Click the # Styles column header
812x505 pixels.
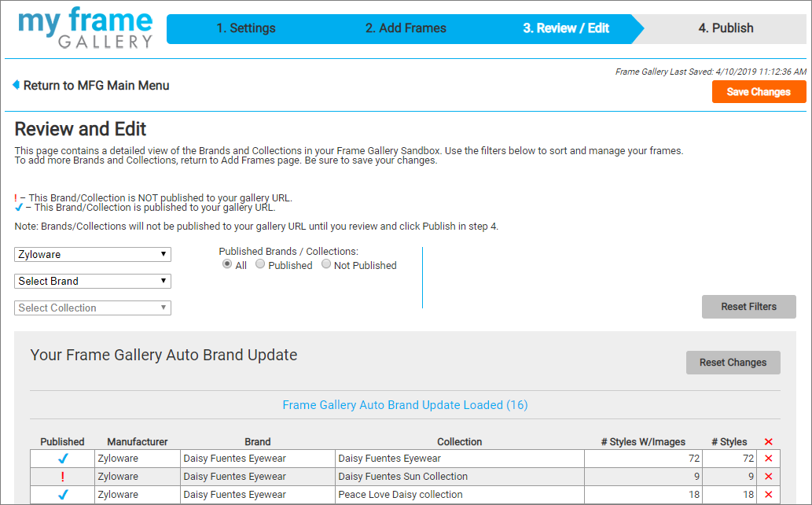coord(729,442)
